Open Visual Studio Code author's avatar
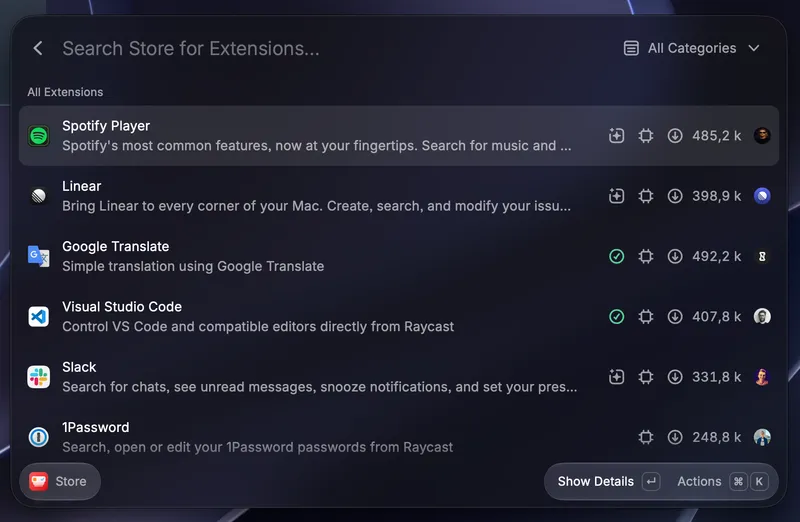 click(762, 316)
